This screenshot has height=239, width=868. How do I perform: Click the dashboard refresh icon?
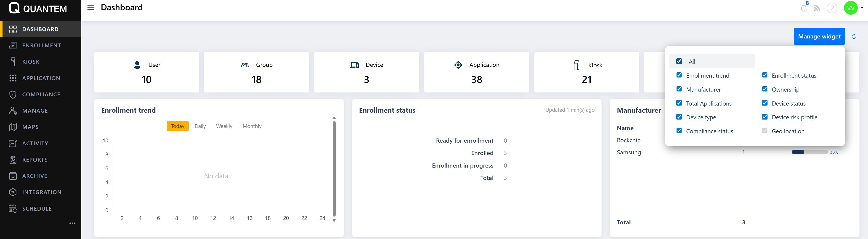click(854, 36)
